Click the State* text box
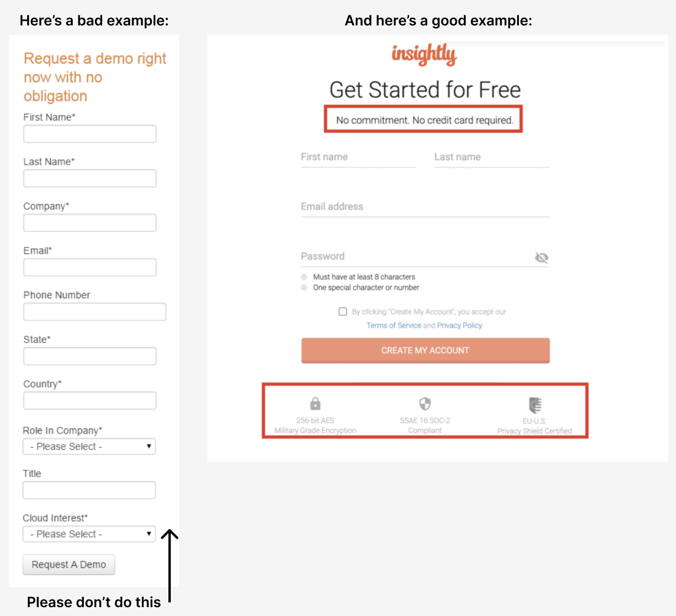Image resolution: width=676 pixels, height=616 pixels. point(90,356)
